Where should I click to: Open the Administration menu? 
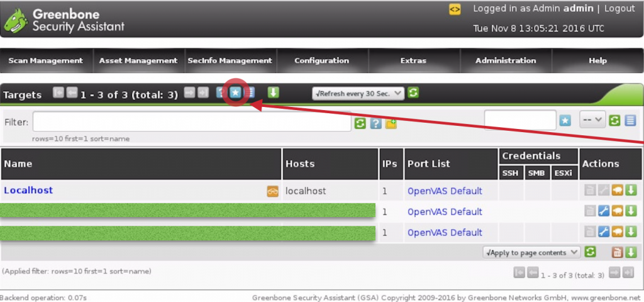pos(506,60)
